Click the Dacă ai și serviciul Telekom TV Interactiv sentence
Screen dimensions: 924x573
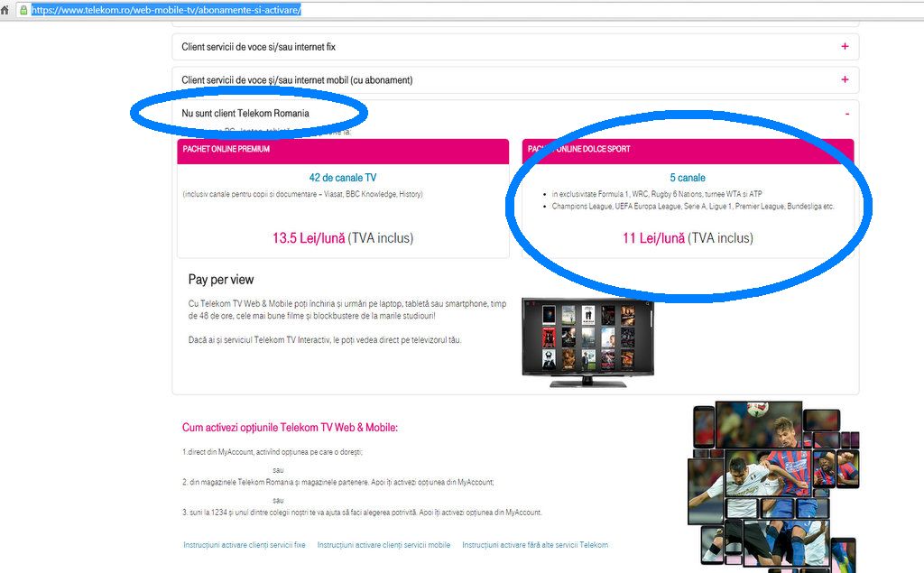point(325,340)
